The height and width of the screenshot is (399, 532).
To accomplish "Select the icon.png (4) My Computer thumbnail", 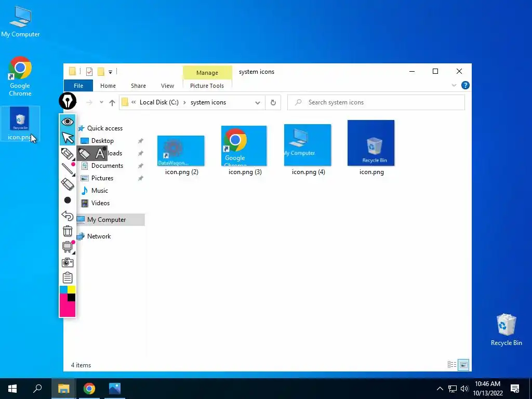I will pyautogui.click(x=308, y=145).
